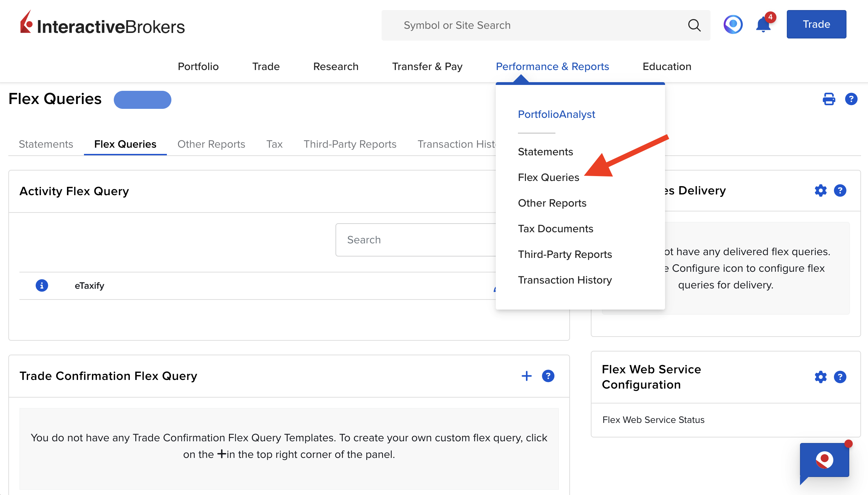Add a Trade Confirmation Flex Query

[526, 376]
